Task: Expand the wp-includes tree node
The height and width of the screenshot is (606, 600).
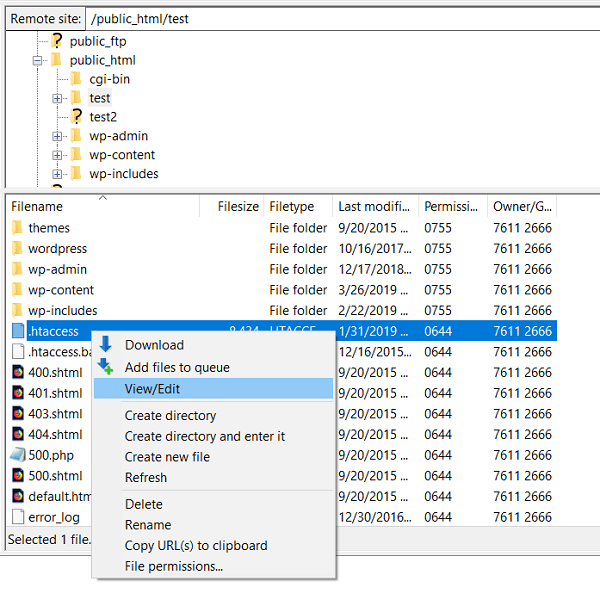Action: click(x=57, y=174)
